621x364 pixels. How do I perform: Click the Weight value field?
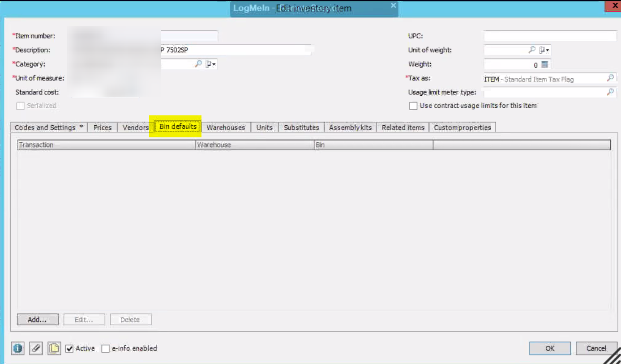tap(512, 64)
